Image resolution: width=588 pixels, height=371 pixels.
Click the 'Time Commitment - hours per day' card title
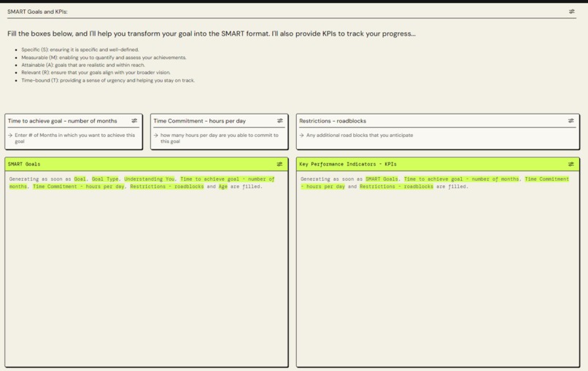pos(199,121)
